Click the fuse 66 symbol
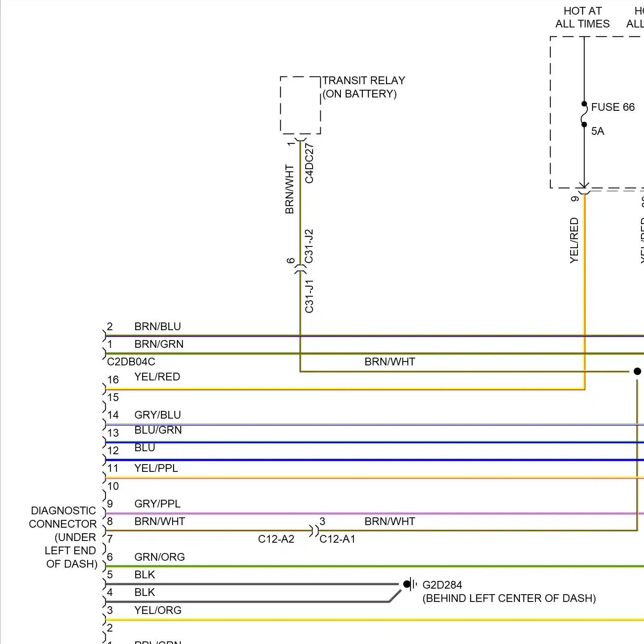This screenshot has height=644, width=644. [x=584, y=114]
